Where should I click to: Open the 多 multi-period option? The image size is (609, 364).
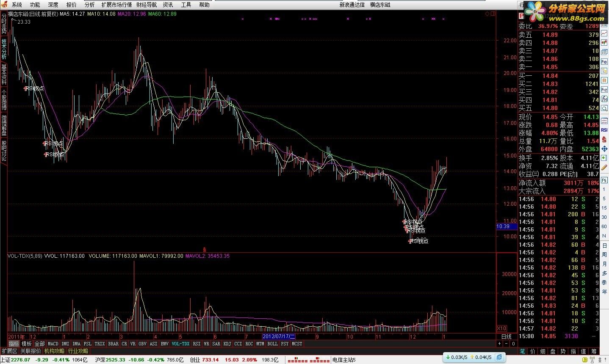point(604,273)
